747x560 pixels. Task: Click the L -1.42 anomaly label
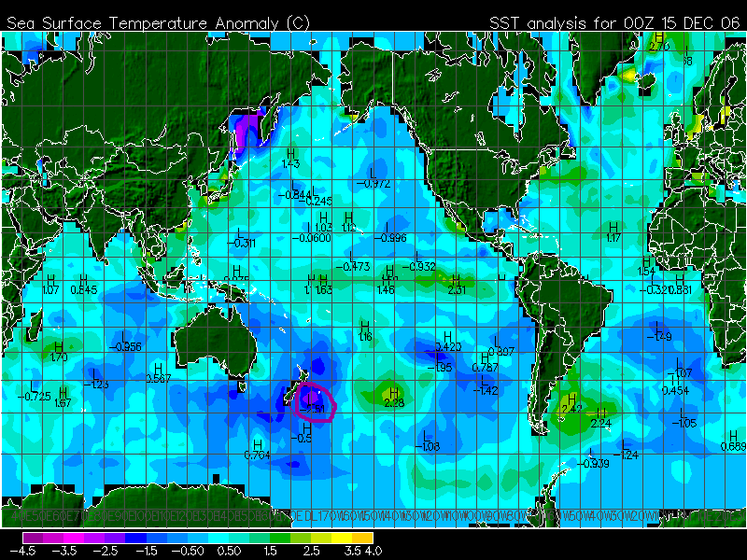tap(486, 385)
